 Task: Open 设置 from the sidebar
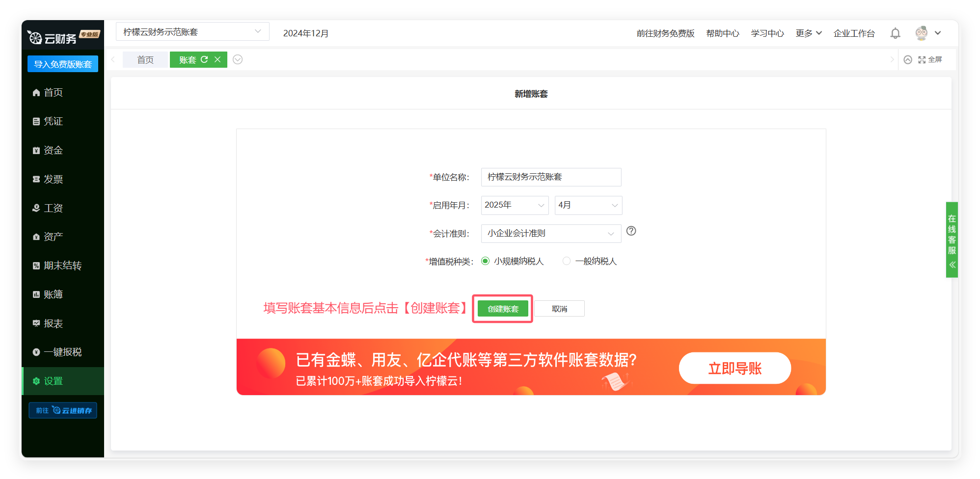(53, 381)
